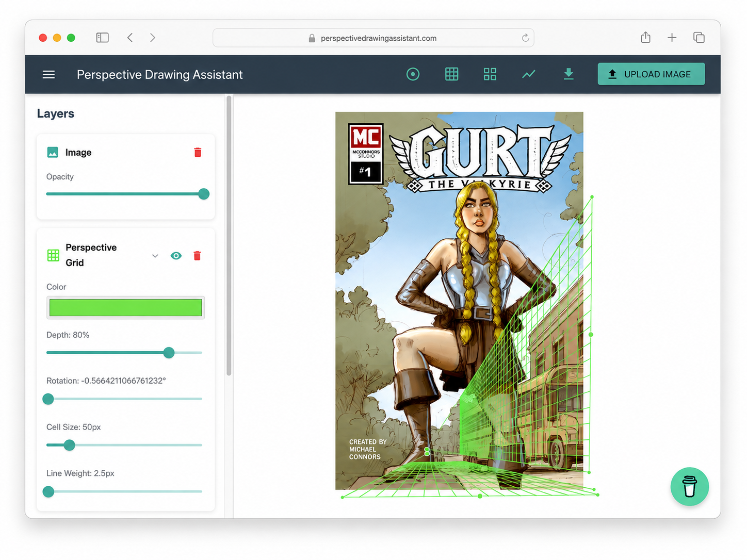Screen dimensions: 747x560
Task: Click the Rotation slider handle
Action: point(48,399)
